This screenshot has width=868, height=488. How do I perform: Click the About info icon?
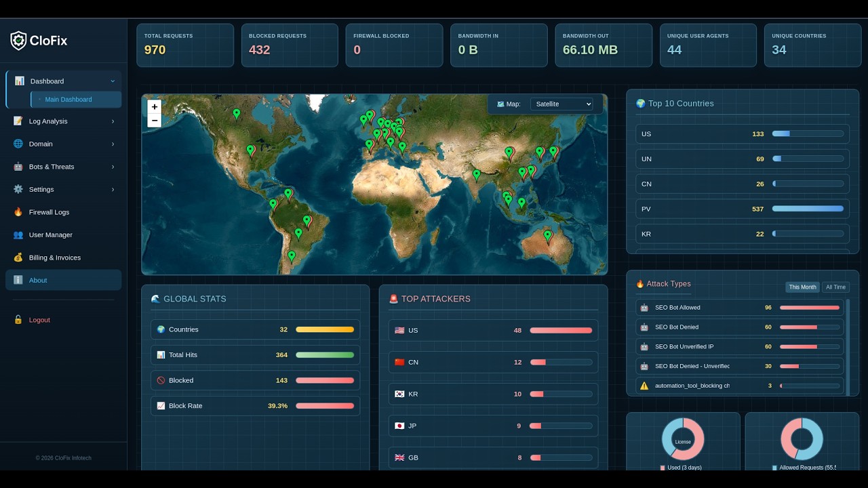[x=18, y=280]
